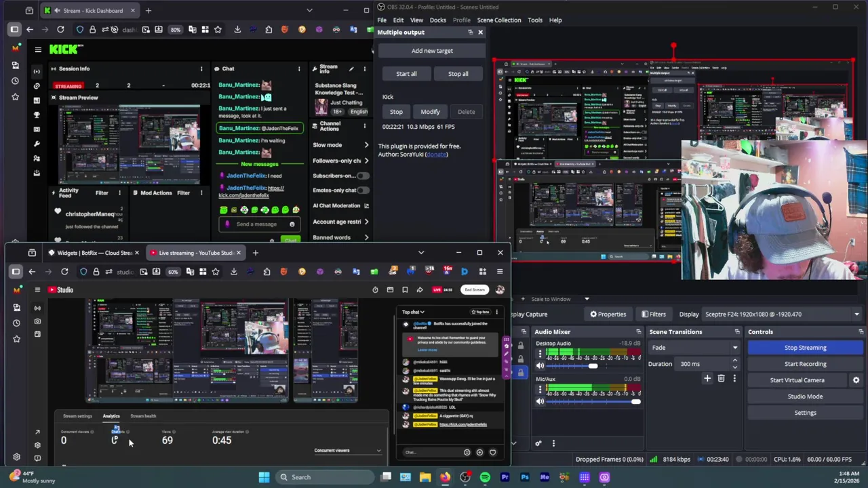The height and width of the screenshot is (488, 868).
Task: Open YouTube Studio webcam camera sidebar icon
Action: point(37,321)
